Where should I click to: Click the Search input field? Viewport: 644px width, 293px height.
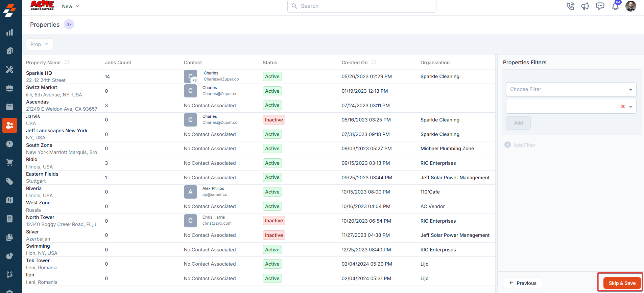[x=362, y=6]
